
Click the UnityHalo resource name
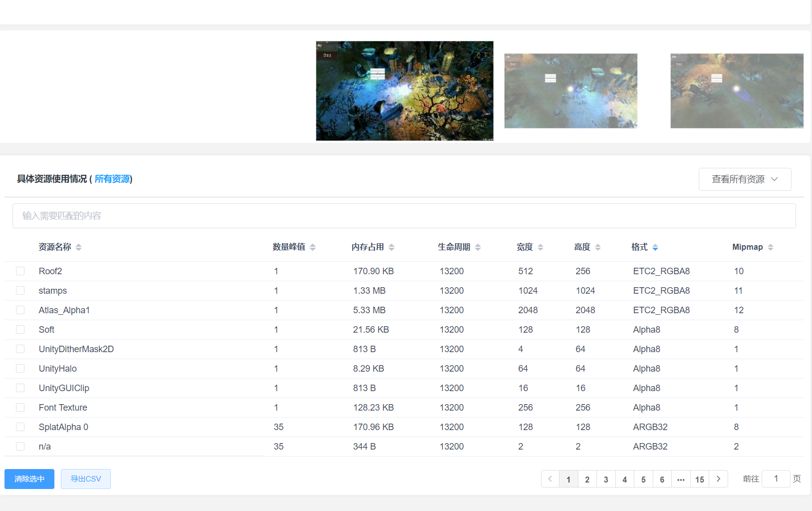pos(58,369)
